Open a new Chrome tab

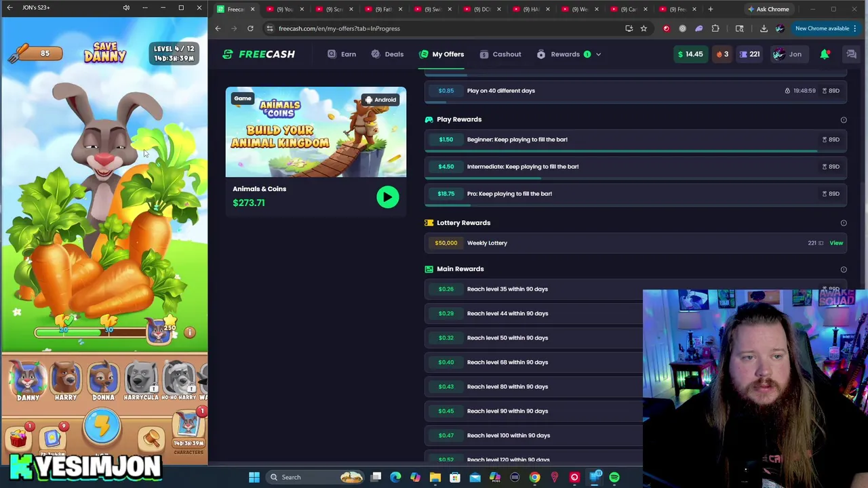(710, 9)
